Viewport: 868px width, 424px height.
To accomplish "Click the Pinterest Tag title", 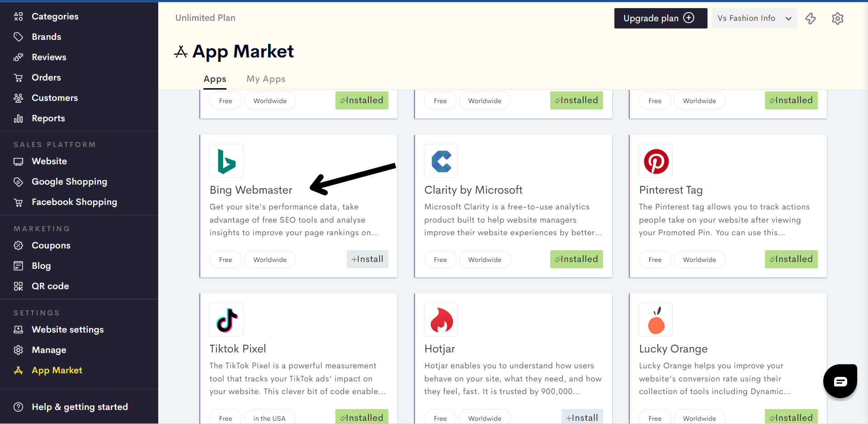I will pyautogui.click(x=671, y=190).
